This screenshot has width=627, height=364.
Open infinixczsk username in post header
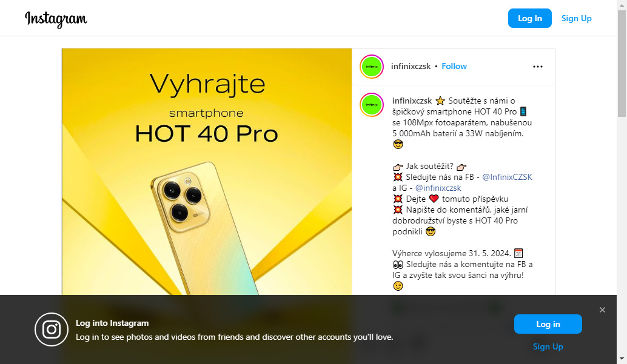click(x=411, y=67)
